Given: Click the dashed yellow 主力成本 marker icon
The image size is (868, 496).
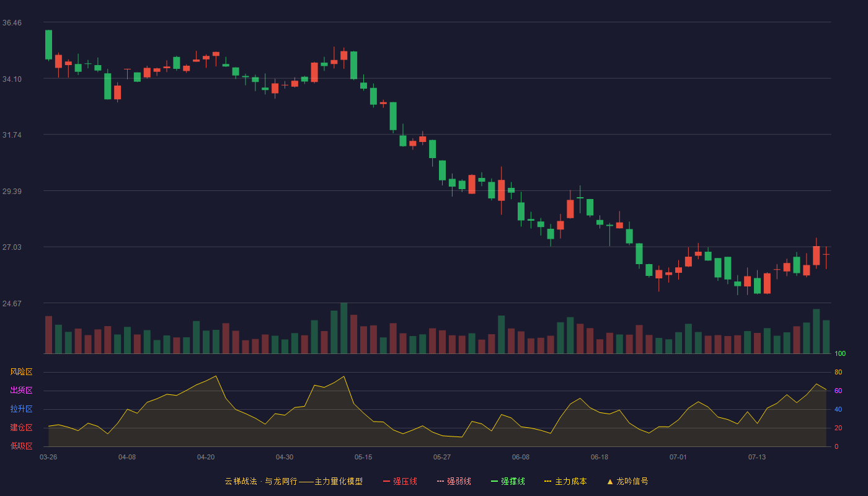Looking at the screenshot, I should (x=547, y=481).
